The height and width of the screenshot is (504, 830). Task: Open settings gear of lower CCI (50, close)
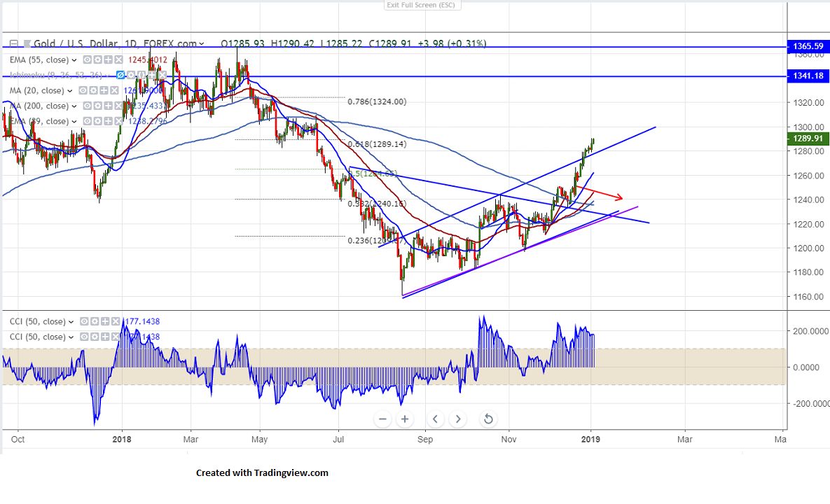95,337
